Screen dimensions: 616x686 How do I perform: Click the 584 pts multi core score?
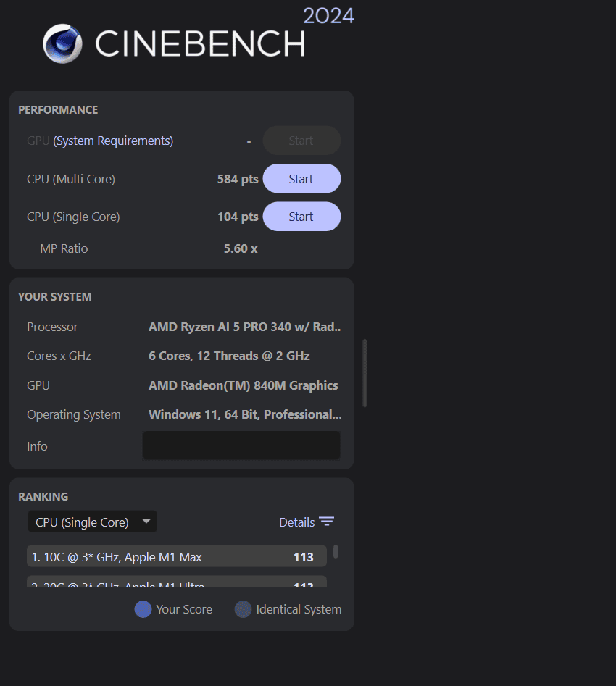click(238, 179)
